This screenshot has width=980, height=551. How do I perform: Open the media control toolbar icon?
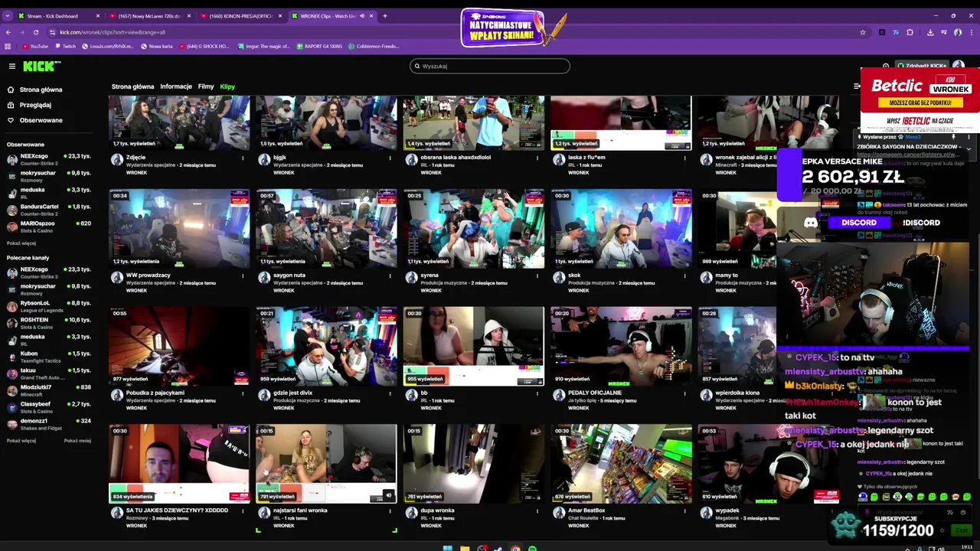coord(944,32)
